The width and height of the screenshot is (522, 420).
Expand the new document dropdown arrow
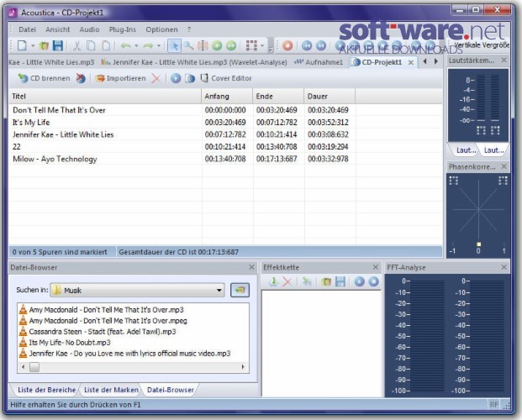click(x=33, y=45)
